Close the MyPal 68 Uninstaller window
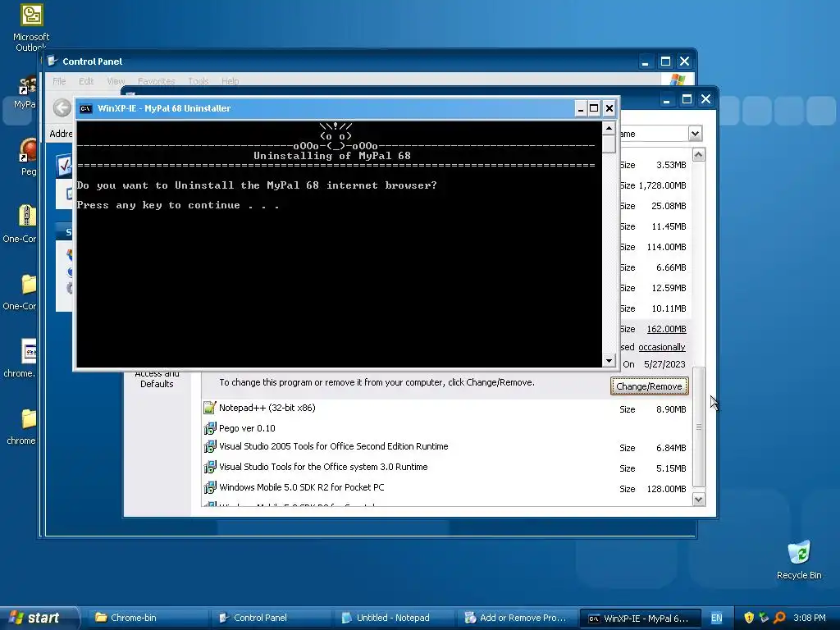 609,109
